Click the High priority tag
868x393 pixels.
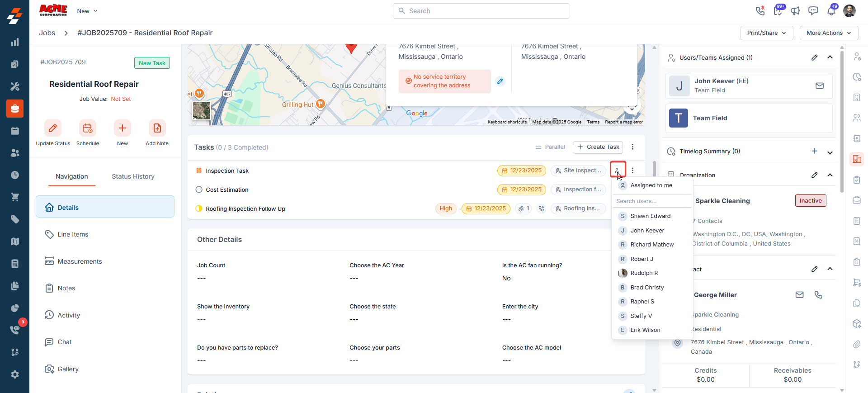click(446, 208)
